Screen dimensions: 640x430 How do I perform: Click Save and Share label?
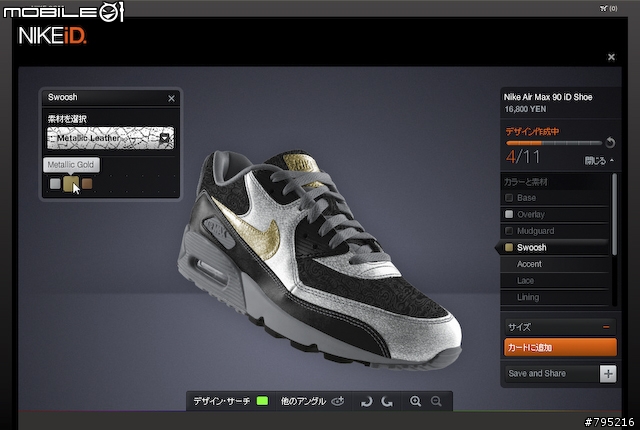pyautogui.click(x=537, y=373)
